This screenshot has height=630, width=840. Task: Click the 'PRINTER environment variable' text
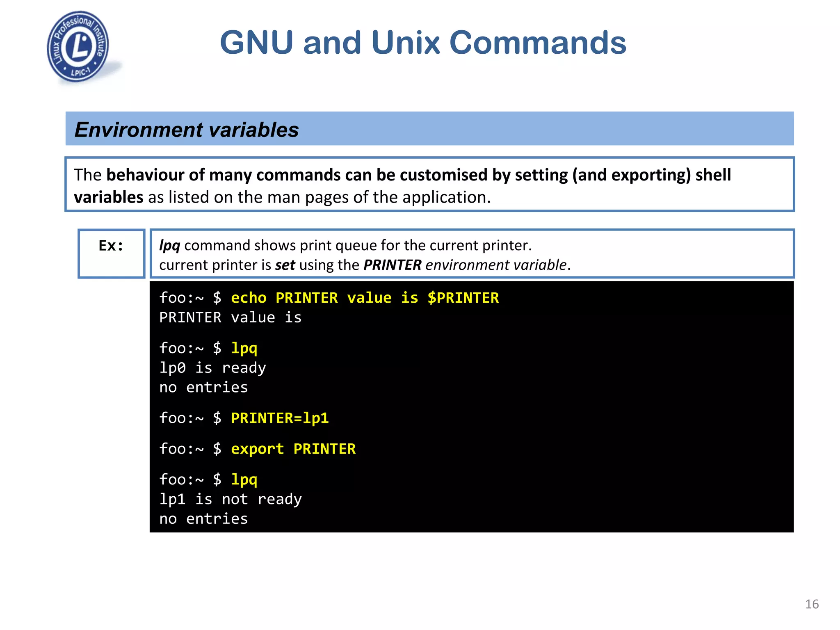[466, 265]
